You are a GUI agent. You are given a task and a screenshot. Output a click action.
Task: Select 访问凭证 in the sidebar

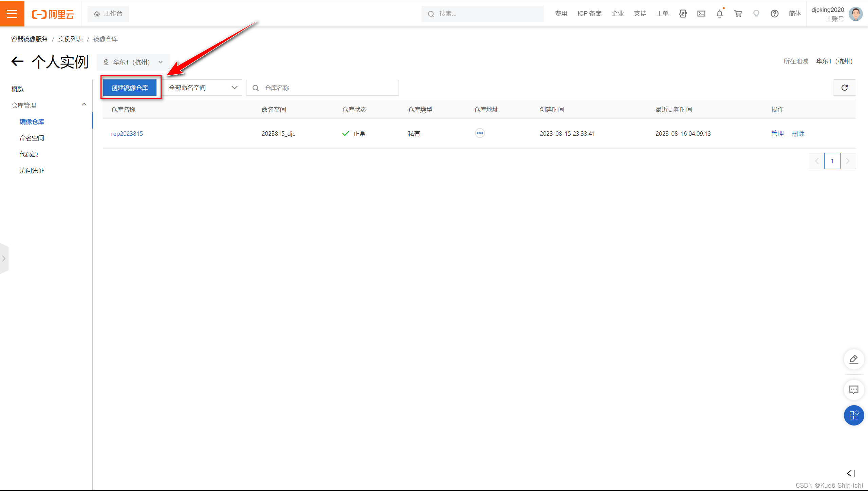click(32, 171)
